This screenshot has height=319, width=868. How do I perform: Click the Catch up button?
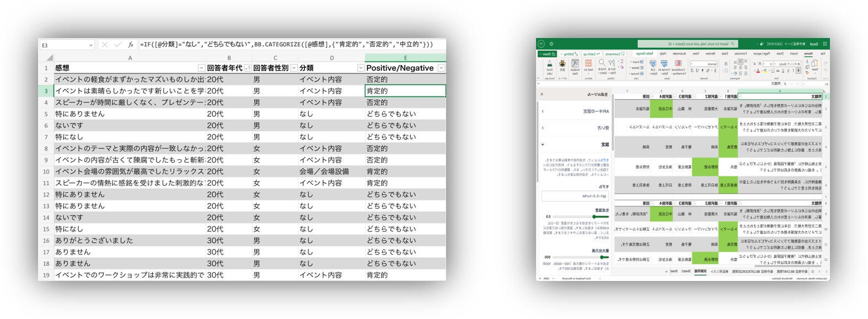(592, 54)
